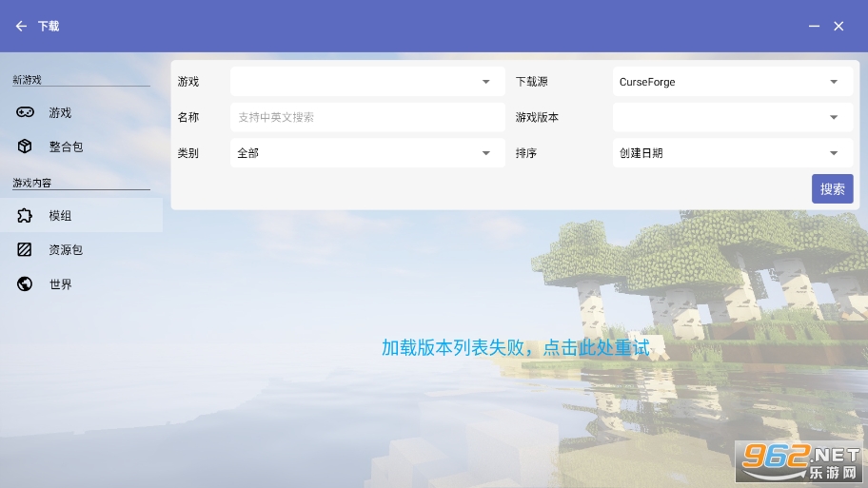This screenshot has height=488, width=868.
Task: Click the gamepad icon for 游戏
Action: (25, 112)
